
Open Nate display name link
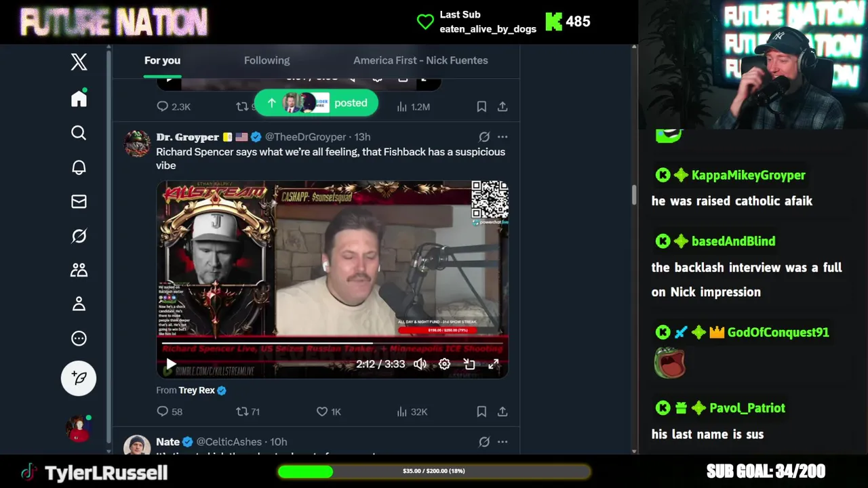167,442
